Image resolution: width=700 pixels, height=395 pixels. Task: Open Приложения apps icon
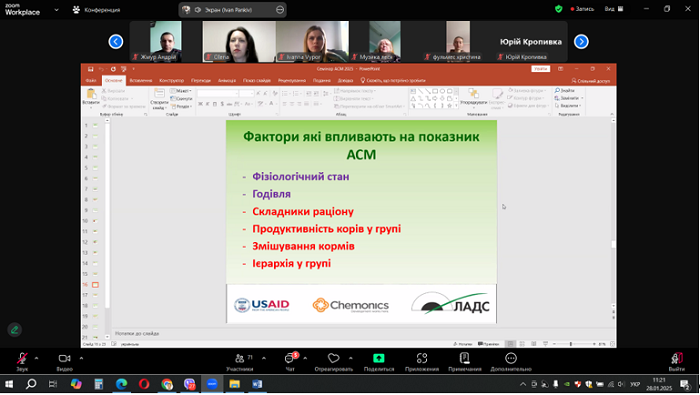(x=422, y=358)
